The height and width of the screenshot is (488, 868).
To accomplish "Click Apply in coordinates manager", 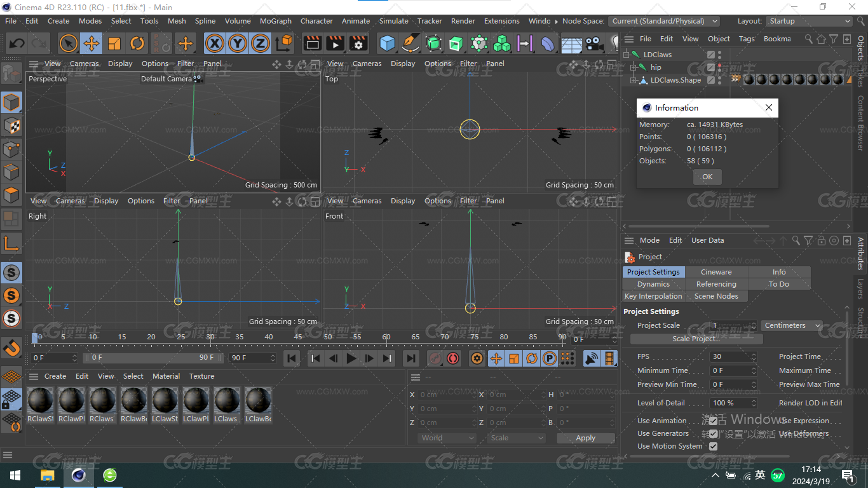I will click(x=585, y=438).
